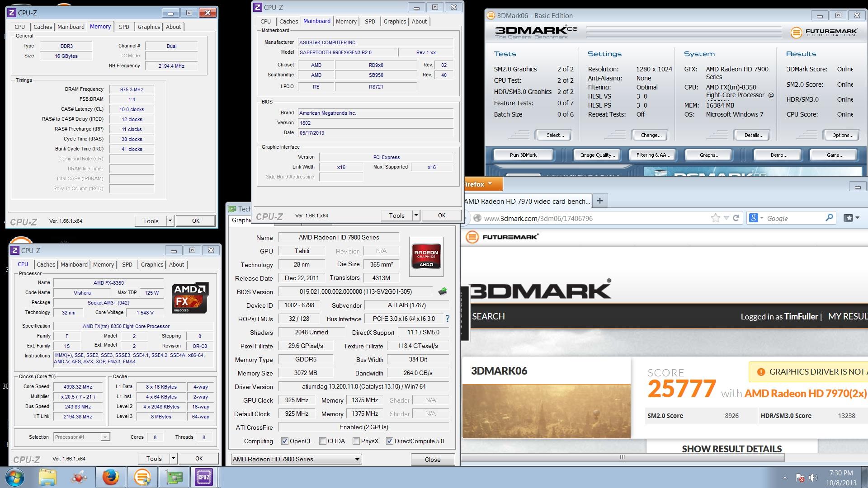Toggle the PhysX checkbox in GPU-Z
The width and height of the screenshot is (868, 488).
pos(356,441)
